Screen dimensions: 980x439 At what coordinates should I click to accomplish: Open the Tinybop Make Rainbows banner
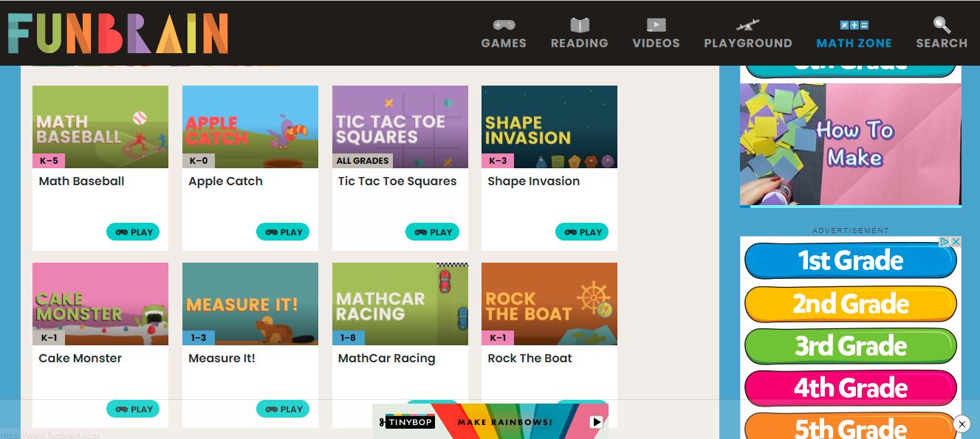490,422
